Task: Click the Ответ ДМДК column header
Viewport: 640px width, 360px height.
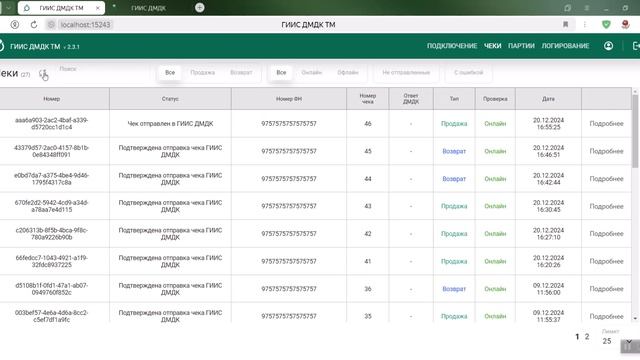Action: pyautogui.click(x=411, y=99)
